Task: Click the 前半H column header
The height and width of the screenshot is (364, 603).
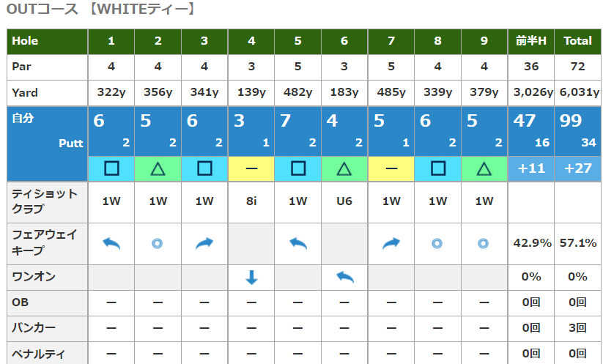Action: coord(531,41)
